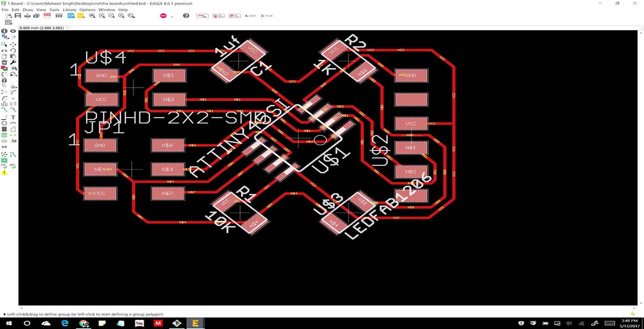Image resolution: width=644 pixels, height=329 pixels.
Task: Open the CAM processor icon
Action: 36,16
